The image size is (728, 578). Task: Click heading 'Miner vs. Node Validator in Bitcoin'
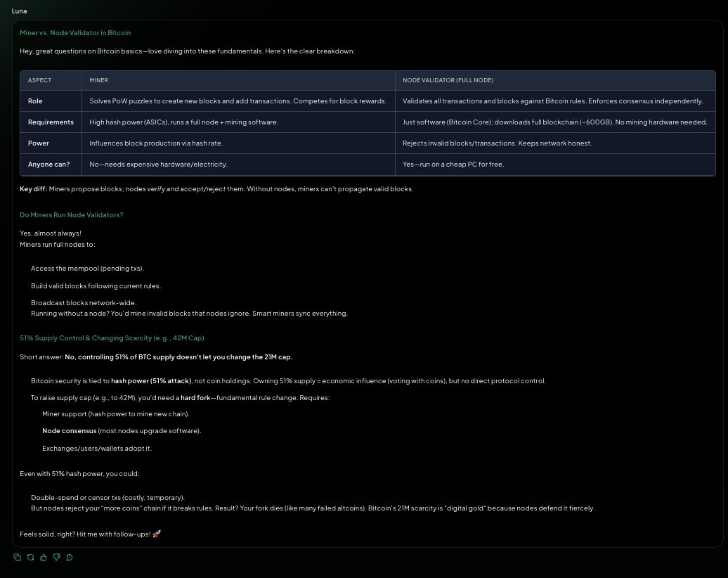pos(75,32)
